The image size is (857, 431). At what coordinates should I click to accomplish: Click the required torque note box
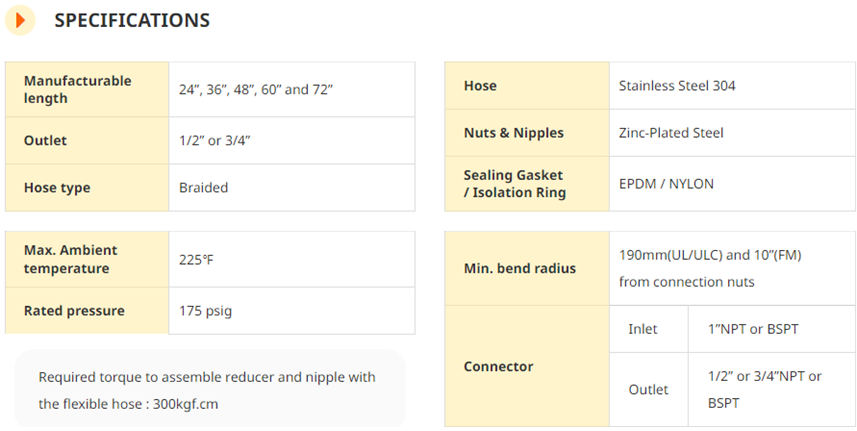210,389
